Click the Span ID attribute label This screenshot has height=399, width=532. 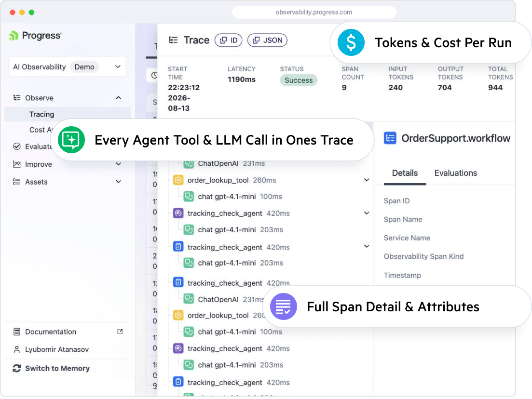pos(396,200)
